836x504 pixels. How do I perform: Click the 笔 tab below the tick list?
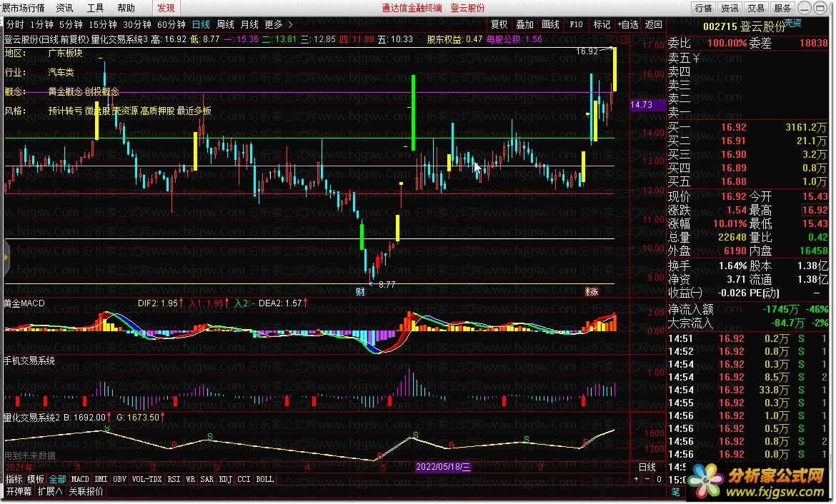pyautogui.click(x=676, y=492)
